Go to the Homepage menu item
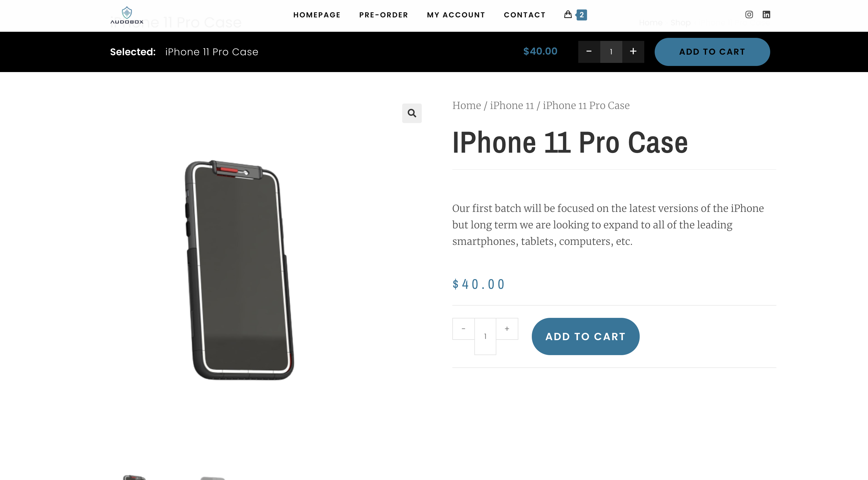 pos(317,15)
